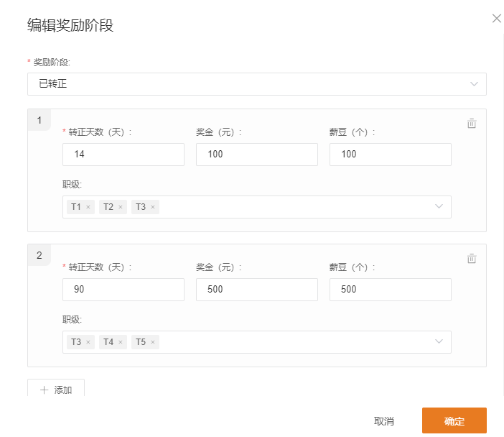Click the T5 tag label in stage 2
Image resolution: width=504 pixels, height=437 pixels.
141,342
